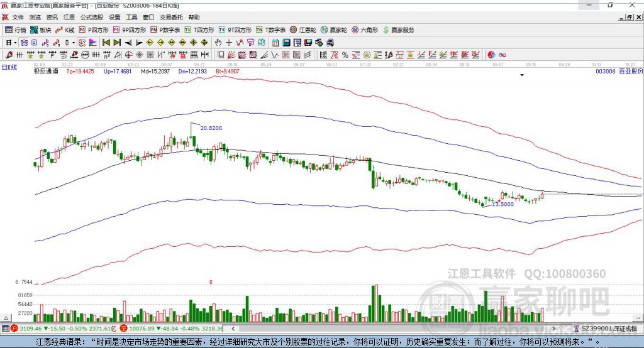
Task: Jump to first bar with skip-start arrow
Action: 106,42
